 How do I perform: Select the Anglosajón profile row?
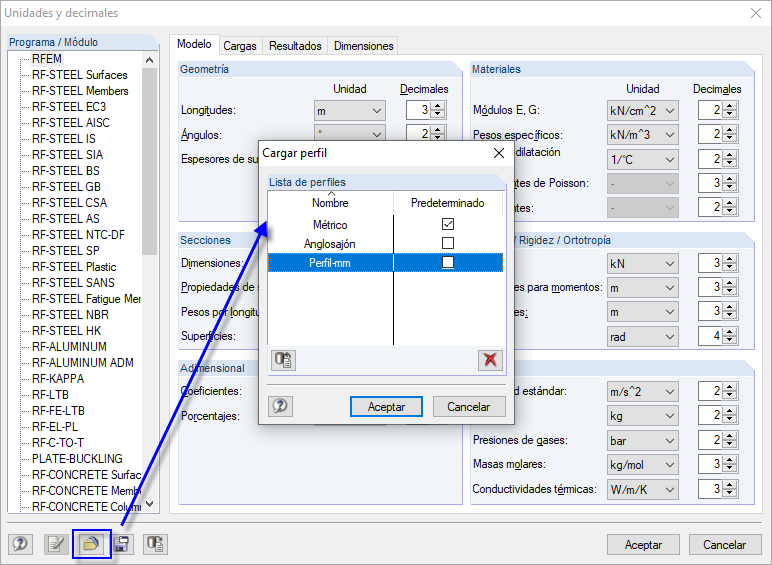[x=386, y=244]
